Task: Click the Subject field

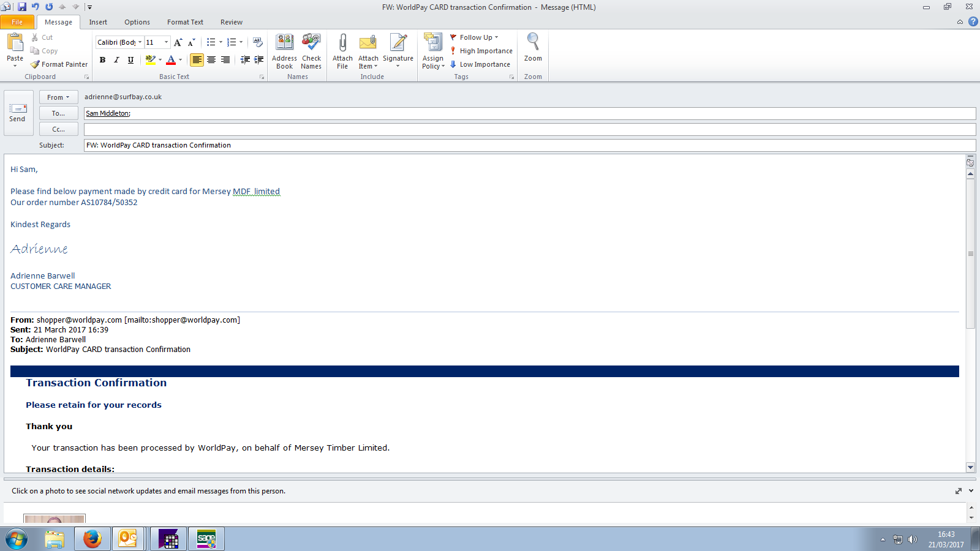Action: point(530,145)
